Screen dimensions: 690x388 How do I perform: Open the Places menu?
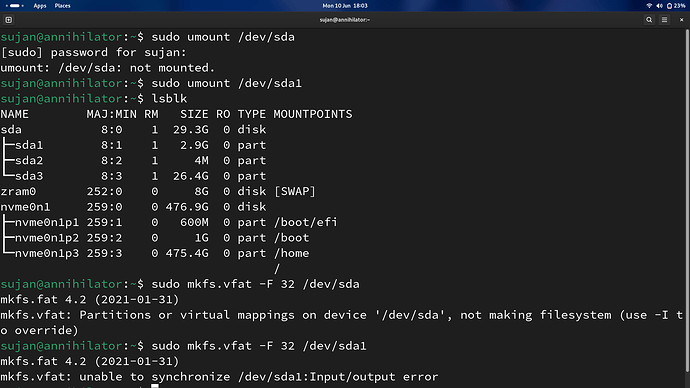[62, 6]
